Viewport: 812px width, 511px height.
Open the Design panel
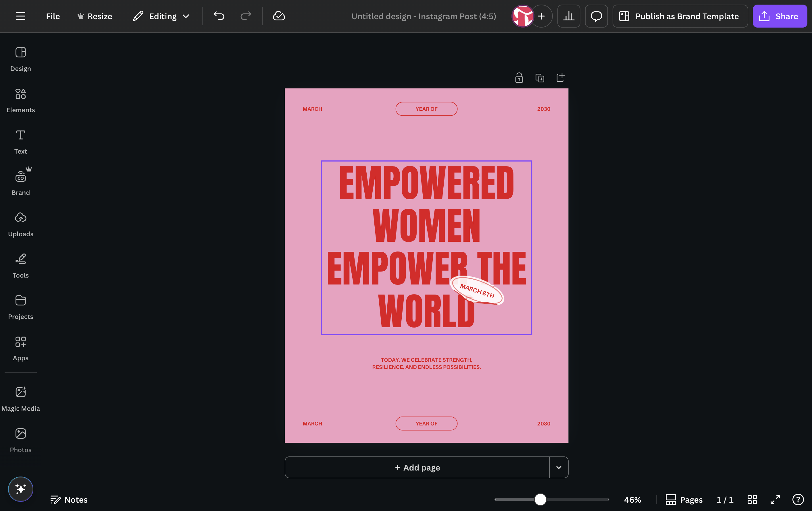point(21,59)
